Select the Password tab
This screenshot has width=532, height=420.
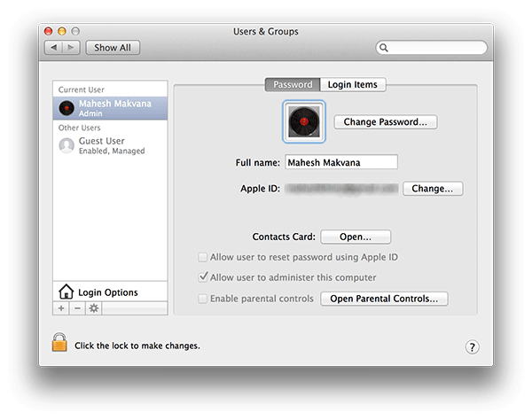click(293, 85)
